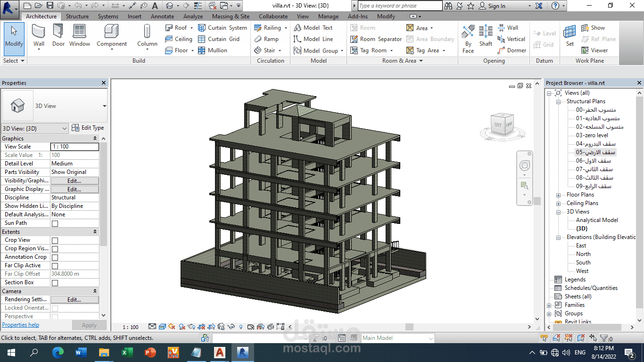Choose the Window tool

(x=80, y=36)
